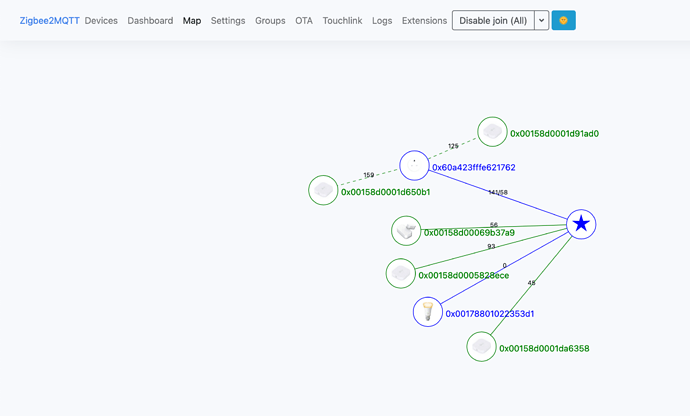Click link quality value 48
The height and width of the screenshot is (416, 690).
click(532, 283)
